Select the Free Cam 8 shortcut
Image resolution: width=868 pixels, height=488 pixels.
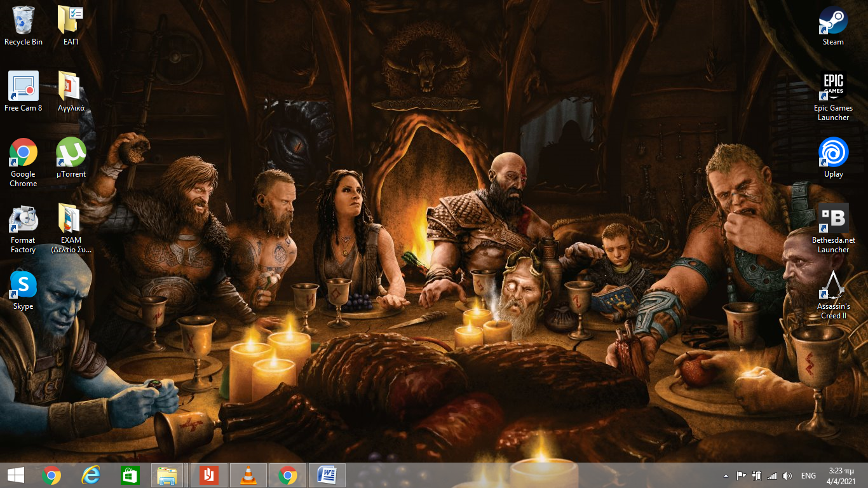(24, 91)
